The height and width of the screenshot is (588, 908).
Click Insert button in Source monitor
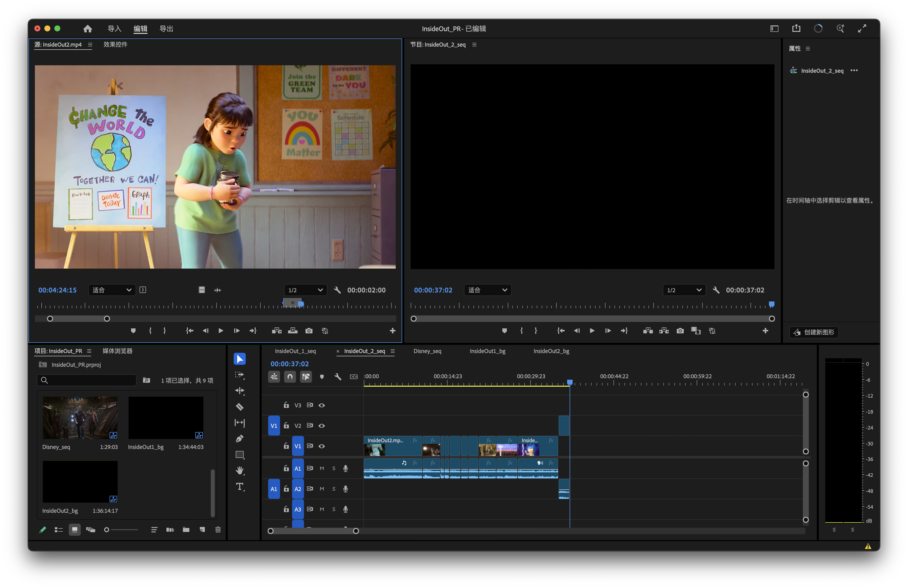(x=277, y=331)
